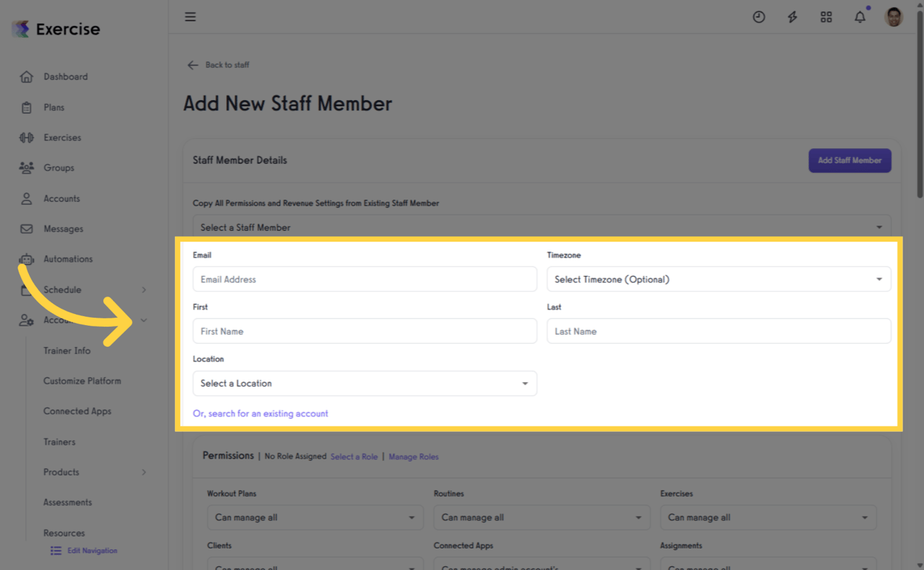This screenshot has height=570, width=924.
Task: Click the lightning bolt icon in the header
Action: click(x=793, y=16)
